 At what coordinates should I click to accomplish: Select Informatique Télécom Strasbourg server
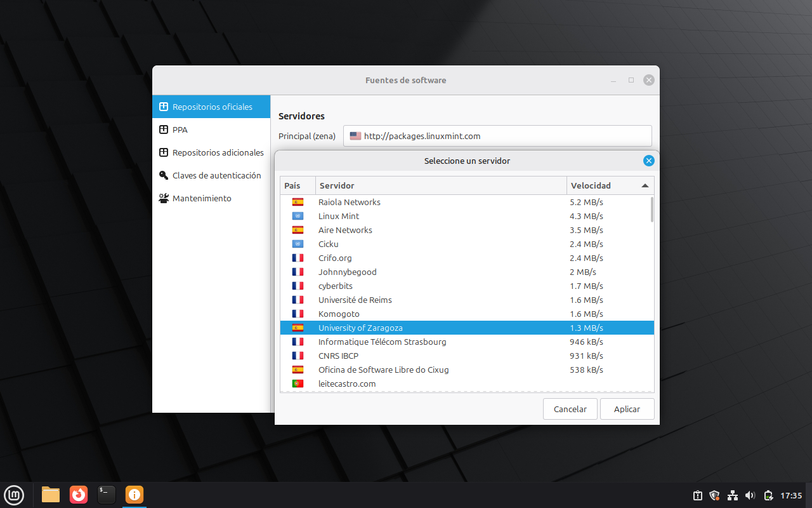(467, 342)
